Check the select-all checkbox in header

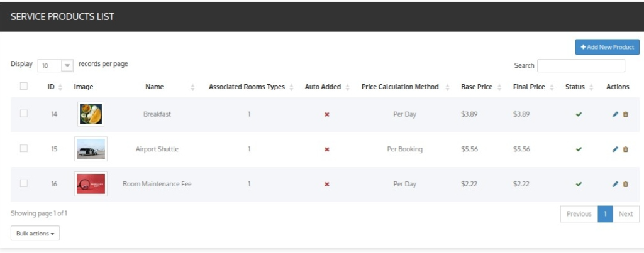click(x=24, y=86)
